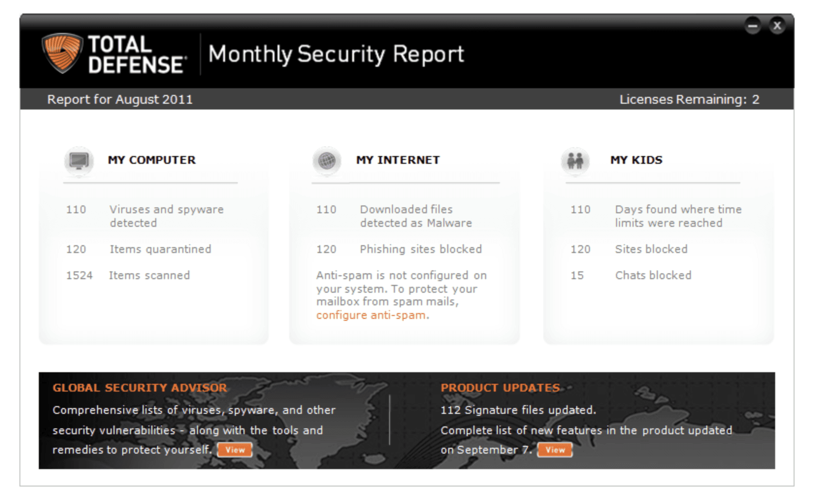Click the My Internet globe icon
Image resolution: width=813 pixels, height=504 pixels.
point(327,160)
